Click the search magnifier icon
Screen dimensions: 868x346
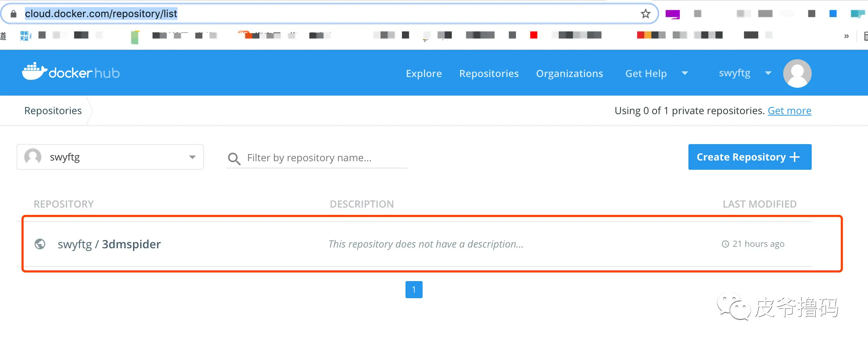pyautogui.click(x=234, y=158)
